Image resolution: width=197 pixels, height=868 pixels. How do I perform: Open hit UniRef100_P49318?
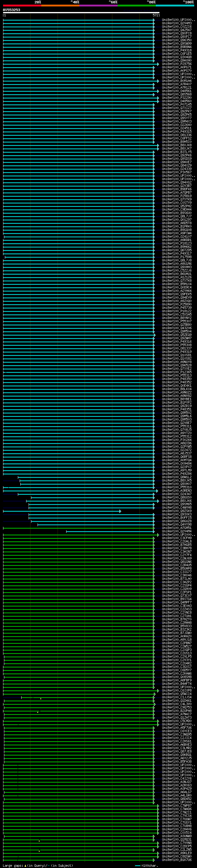(x=177, y=50)
